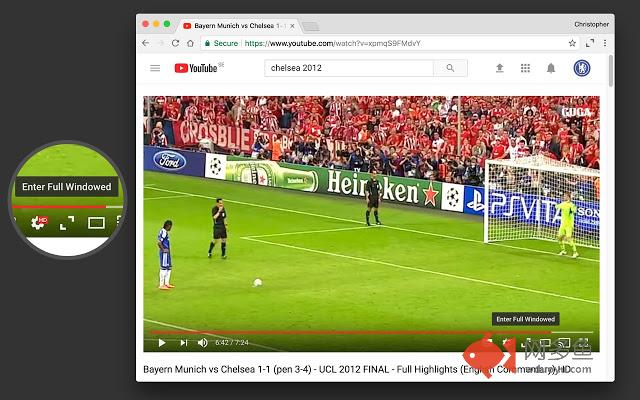The height and width of the screenshot is (400, 640).
Task: Click the player's fullscreen button
Action: (583, 343)
